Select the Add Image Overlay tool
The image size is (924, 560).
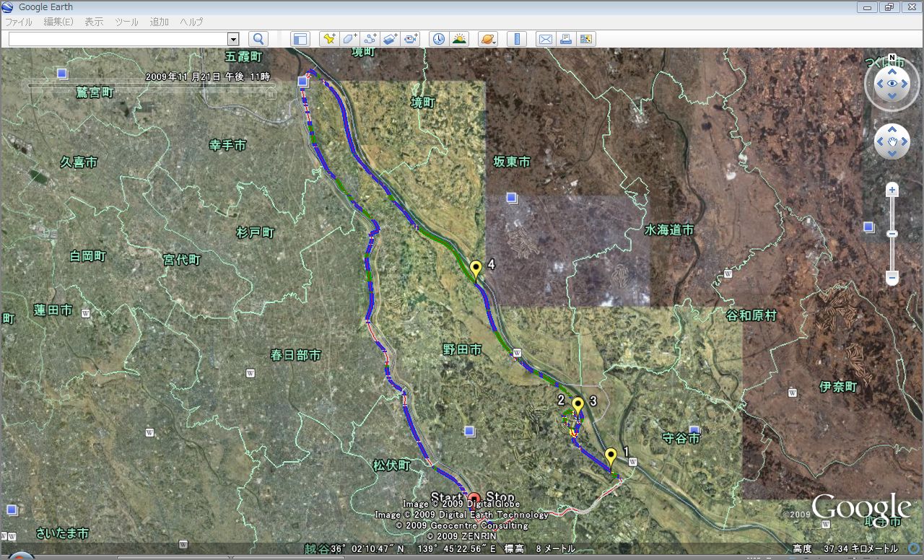(x=391, y=39)
